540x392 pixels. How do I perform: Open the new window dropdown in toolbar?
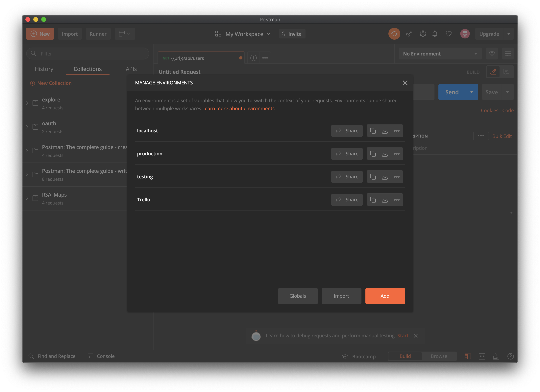[x=125, y=34]
